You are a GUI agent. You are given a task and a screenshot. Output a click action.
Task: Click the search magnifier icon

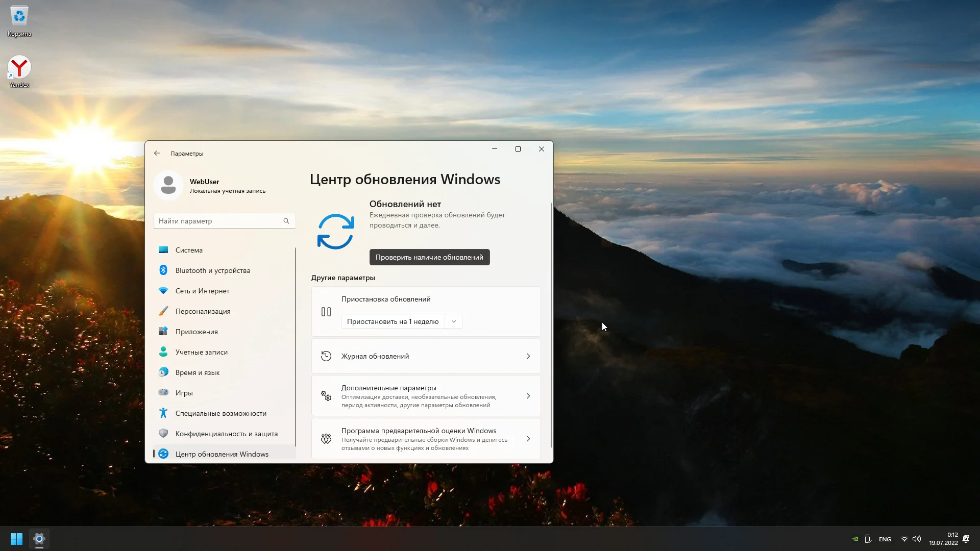[x=286, y=221]
